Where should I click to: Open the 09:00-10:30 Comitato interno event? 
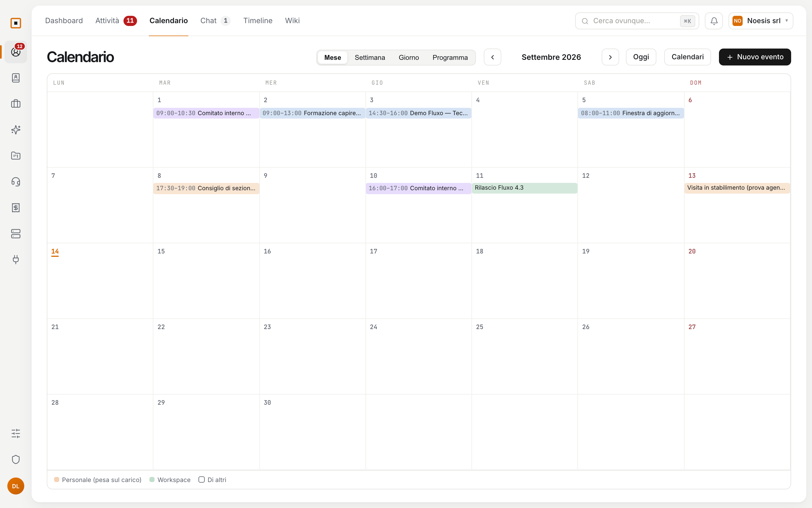[x=206, y=113]
